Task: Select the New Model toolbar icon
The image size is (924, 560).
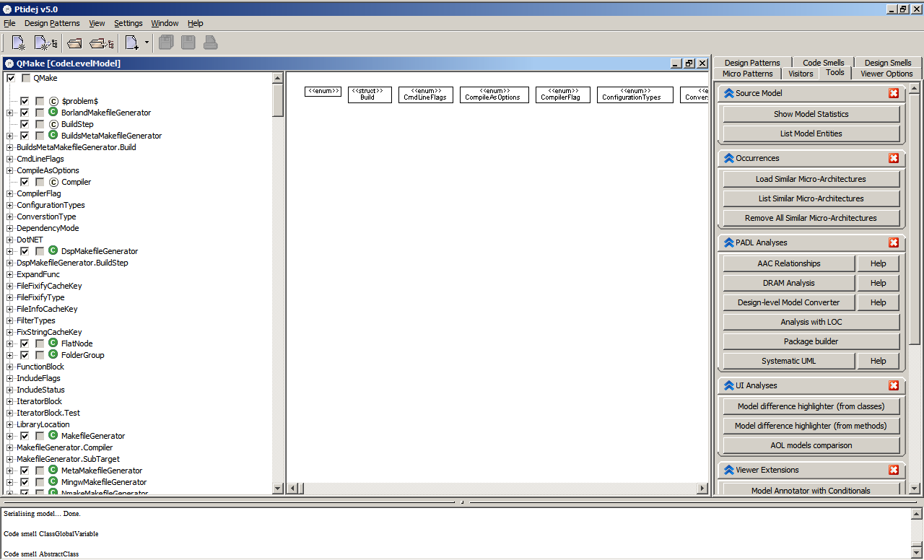Action: click(x=17, y=42)
